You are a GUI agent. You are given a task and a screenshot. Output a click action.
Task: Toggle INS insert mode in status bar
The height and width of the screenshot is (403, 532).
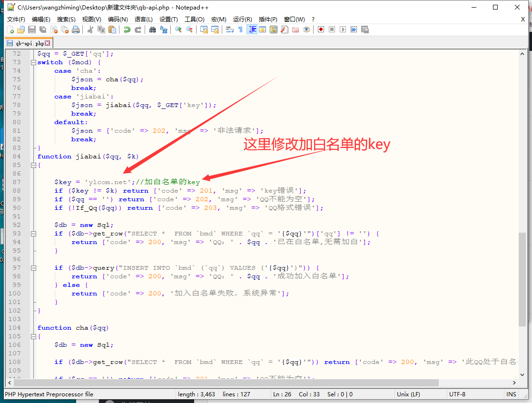tap(512, 394)
